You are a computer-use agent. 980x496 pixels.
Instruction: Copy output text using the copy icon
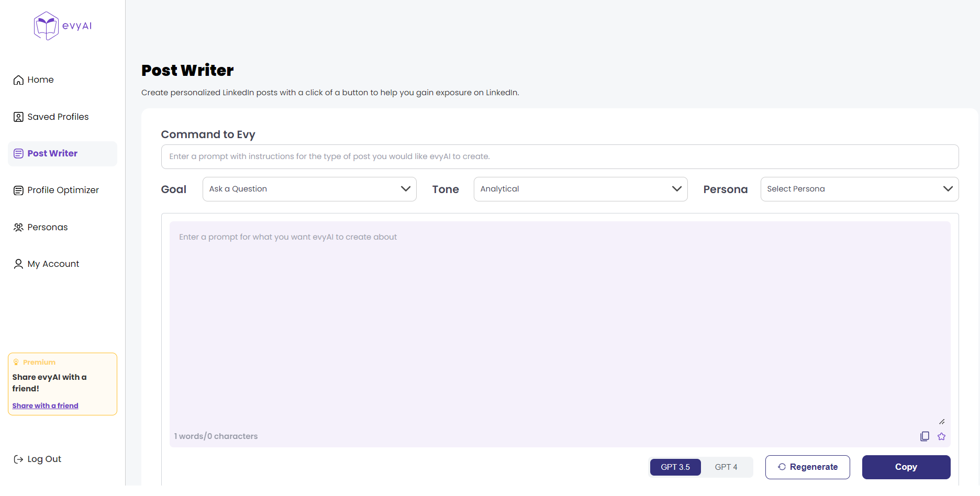[925, 436]
